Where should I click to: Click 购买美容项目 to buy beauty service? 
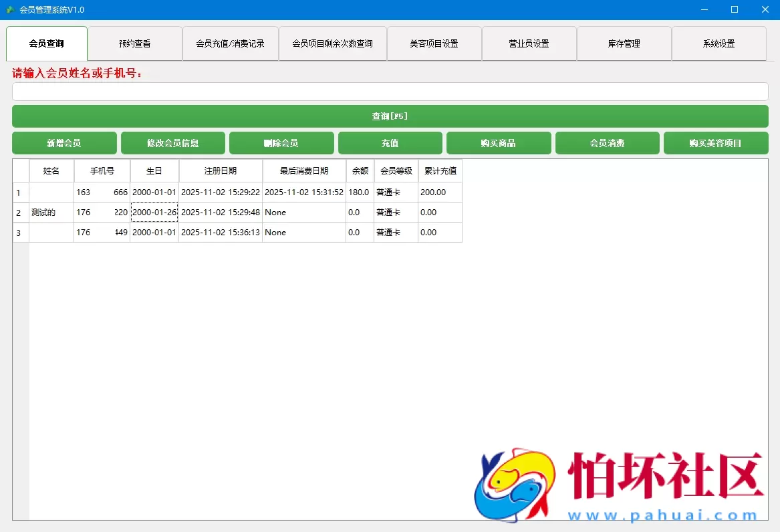point(716,142)
